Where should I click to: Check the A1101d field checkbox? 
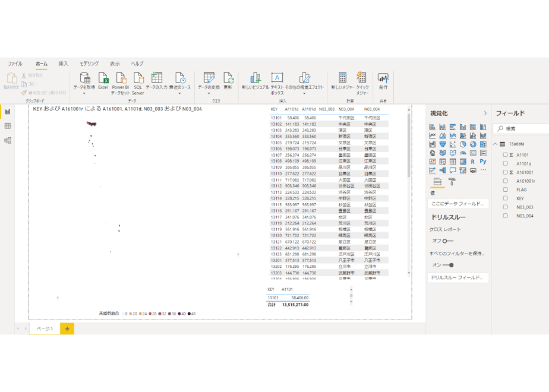[505, 163]
